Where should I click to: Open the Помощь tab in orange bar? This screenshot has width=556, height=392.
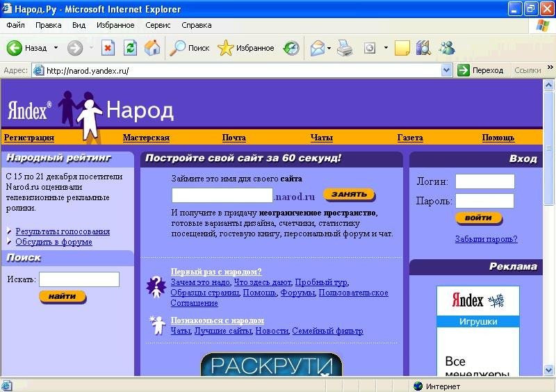pyautogui.click(x=498, y=138)
